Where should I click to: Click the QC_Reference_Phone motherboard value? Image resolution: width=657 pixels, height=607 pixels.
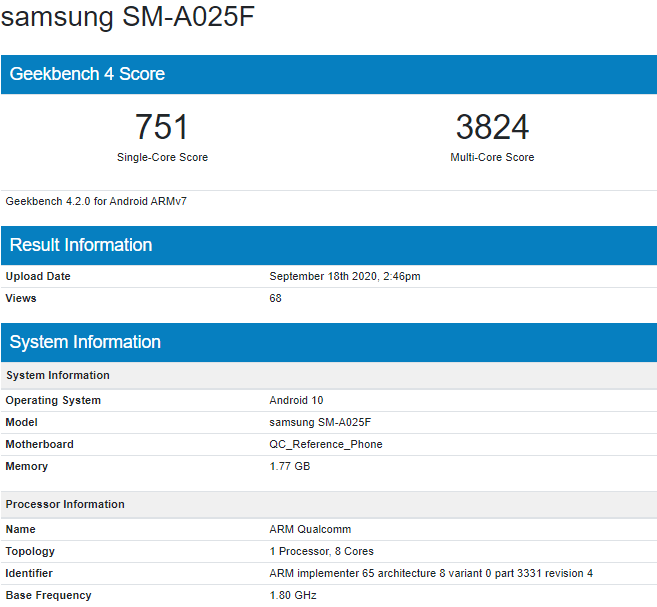point(326,444)
